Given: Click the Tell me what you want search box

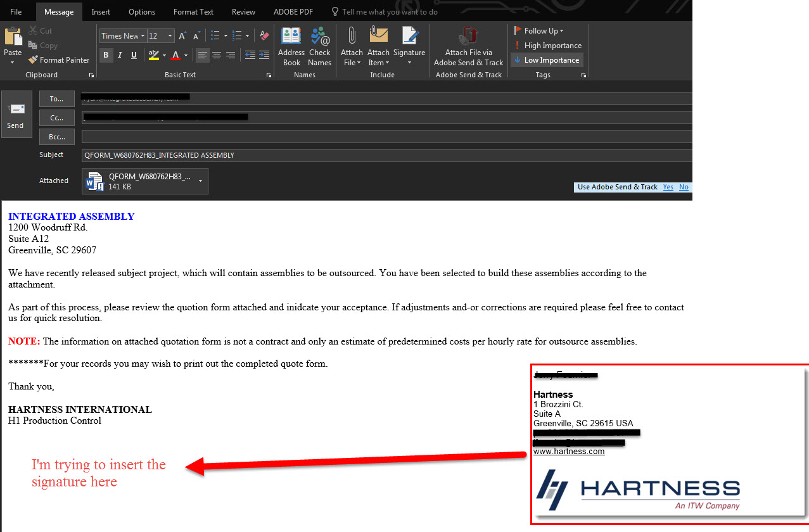Looking at the screenshot, I should tap(383, 12).
